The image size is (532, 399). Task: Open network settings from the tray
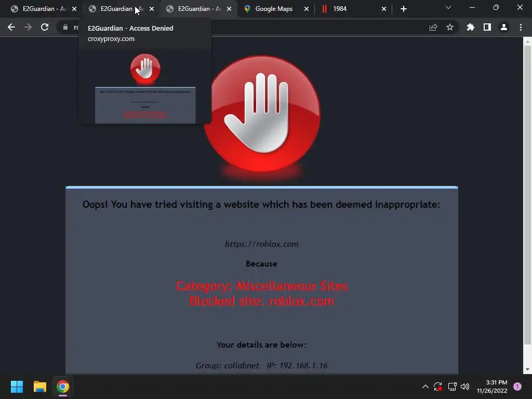(452, 387)
